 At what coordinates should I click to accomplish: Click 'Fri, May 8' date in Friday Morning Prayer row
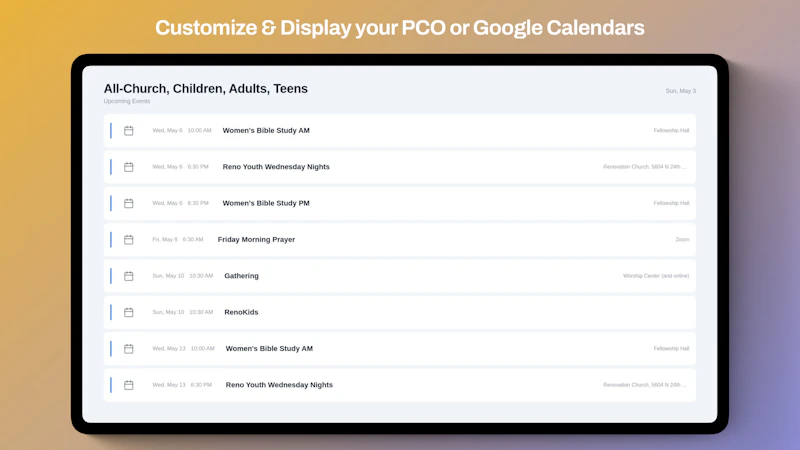(x=165, y=239)
